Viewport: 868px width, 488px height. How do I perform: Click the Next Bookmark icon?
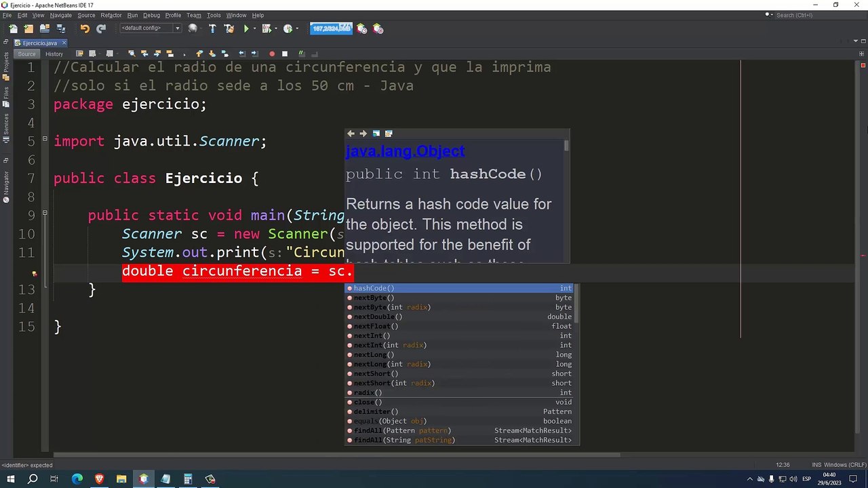[x=212, y=54]
